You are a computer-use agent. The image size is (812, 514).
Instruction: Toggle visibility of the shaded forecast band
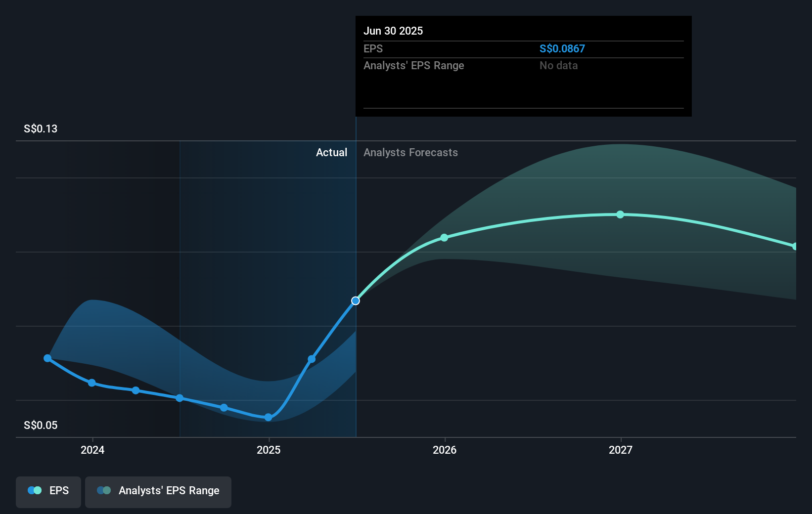158,492
